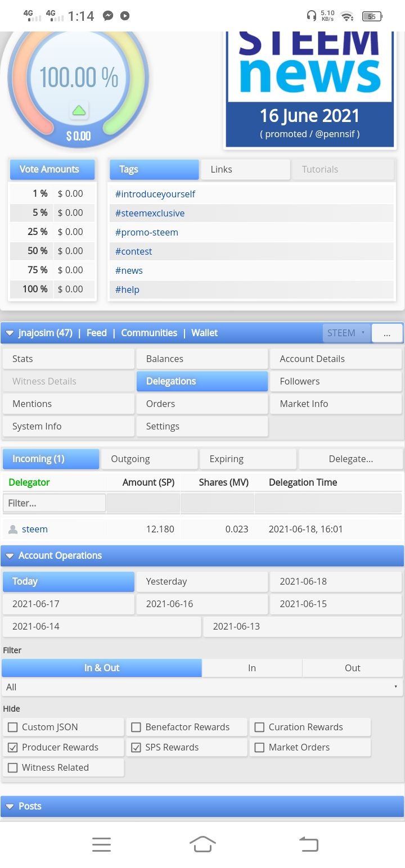This screenshot has height=868, width=405.
Task: Uncheck the SPS Rewards checkbox
Action: click(136, 747)
